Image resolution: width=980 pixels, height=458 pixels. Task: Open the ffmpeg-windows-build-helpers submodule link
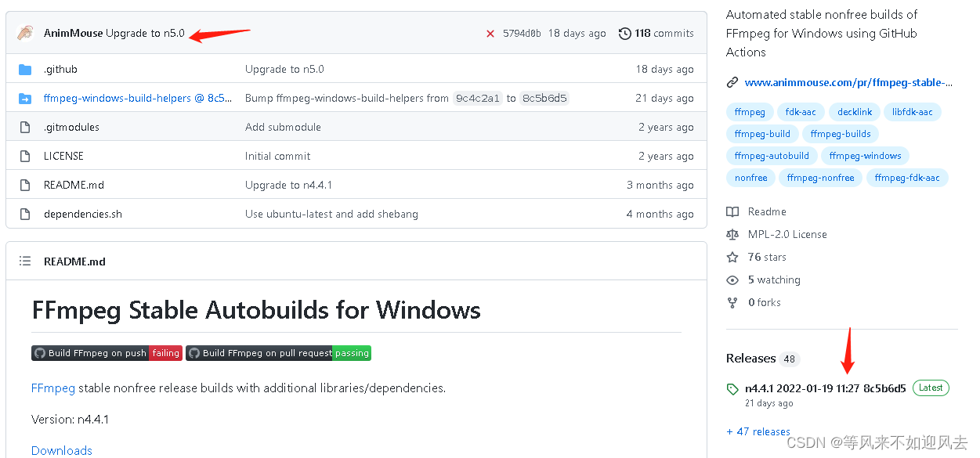138,99
